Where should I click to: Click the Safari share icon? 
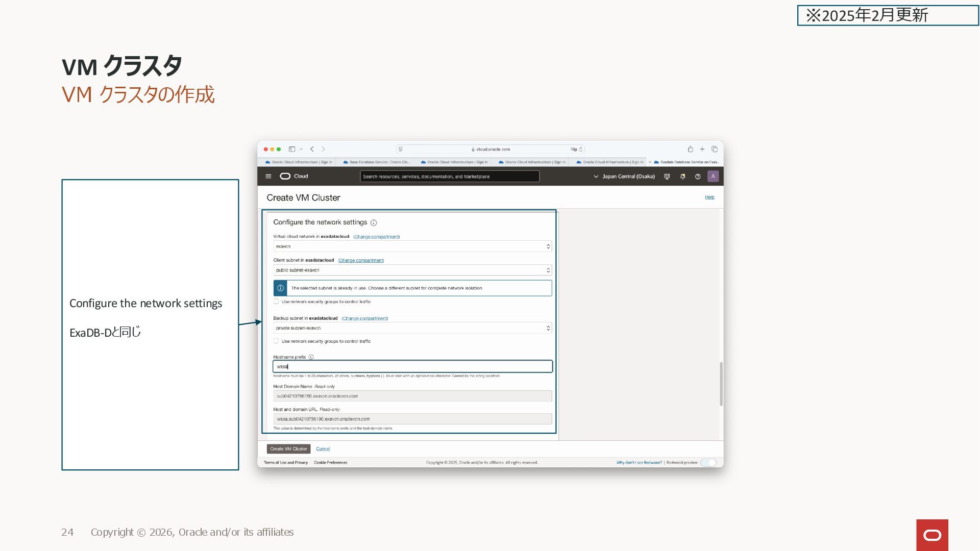pyautogui.click(x=690, y=149)
